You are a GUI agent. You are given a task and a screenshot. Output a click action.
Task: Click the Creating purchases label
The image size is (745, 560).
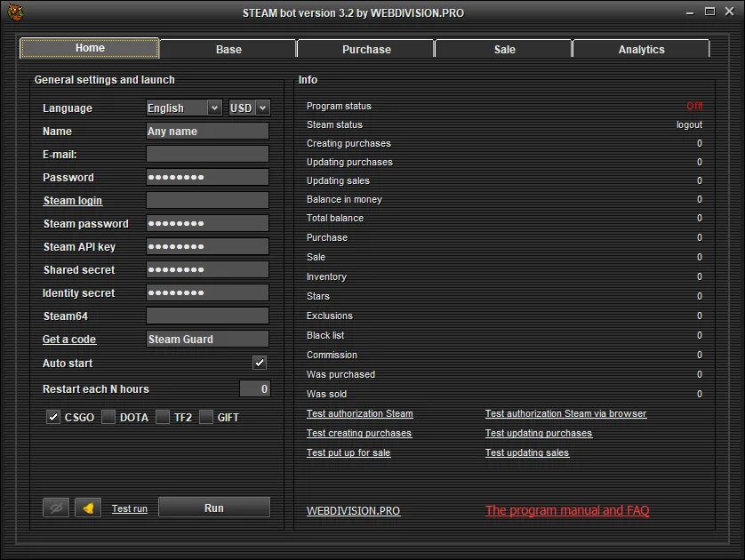tap(348, 143)
